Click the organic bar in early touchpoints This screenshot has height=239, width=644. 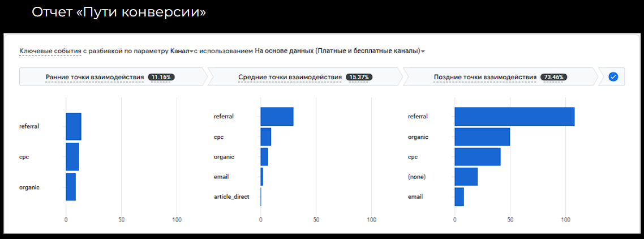pos(71,187)
